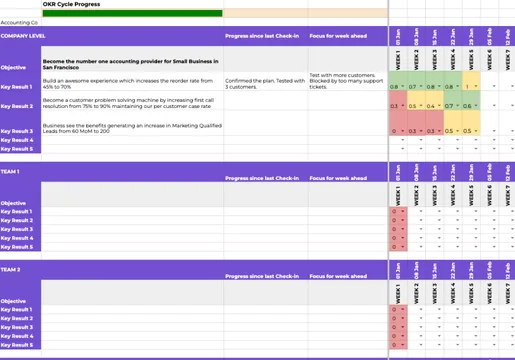Select Team 1 Objective label
515x360 pixels.
tap(13, 203)
